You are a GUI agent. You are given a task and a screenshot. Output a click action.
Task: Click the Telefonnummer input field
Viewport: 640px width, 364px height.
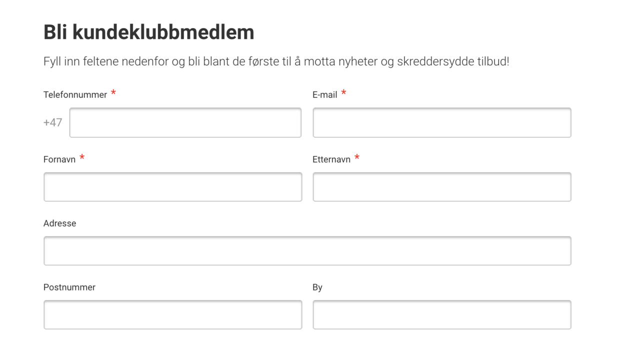click(x=185, y=122)
